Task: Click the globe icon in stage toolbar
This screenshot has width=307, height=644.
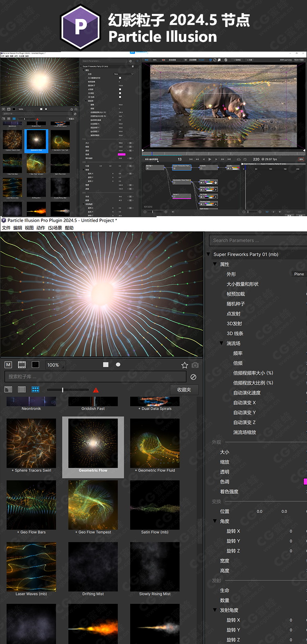Action: click(x=226, y=60)
